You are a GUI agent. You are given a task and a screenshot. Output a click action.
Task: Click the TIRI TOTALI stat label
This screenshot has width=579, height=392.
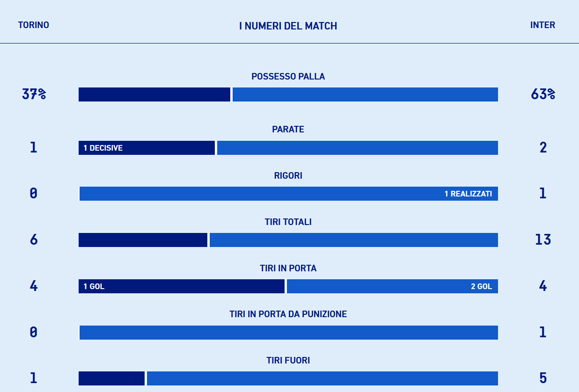[288, 222]
